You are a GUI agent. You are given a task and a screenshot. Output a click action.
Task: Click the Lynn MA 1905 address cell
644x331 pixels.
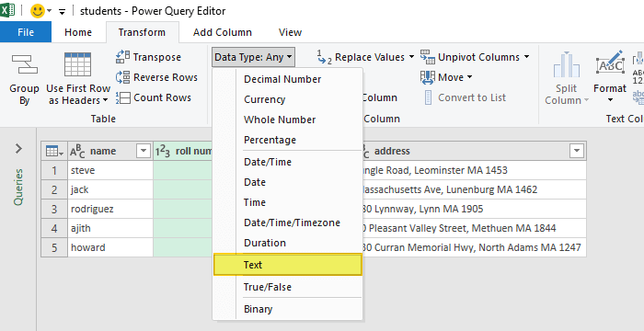(x=474, y=209)
